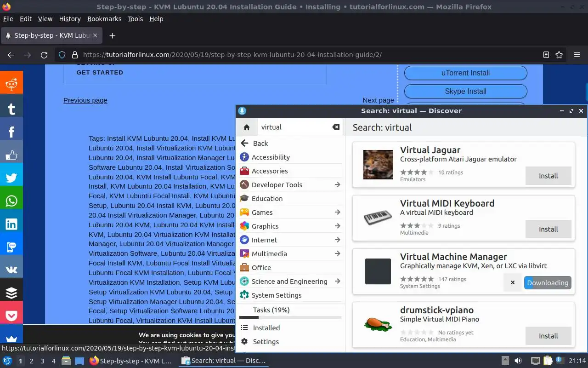Cancel the Virtual Machine Manager download
This screenshot has width=588, height=368.
point(513,282)
